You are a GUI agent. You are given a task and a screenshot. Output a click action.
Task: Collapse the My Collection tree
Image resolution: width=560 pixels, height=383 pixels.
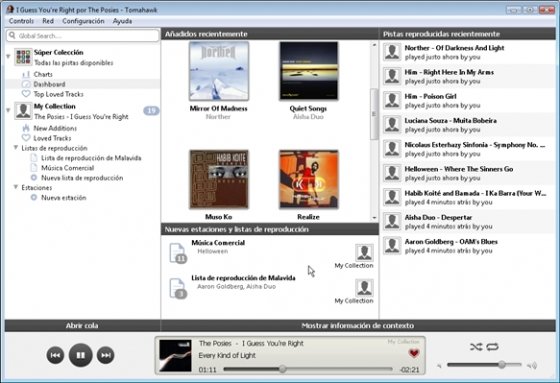[x=8, y=110]
